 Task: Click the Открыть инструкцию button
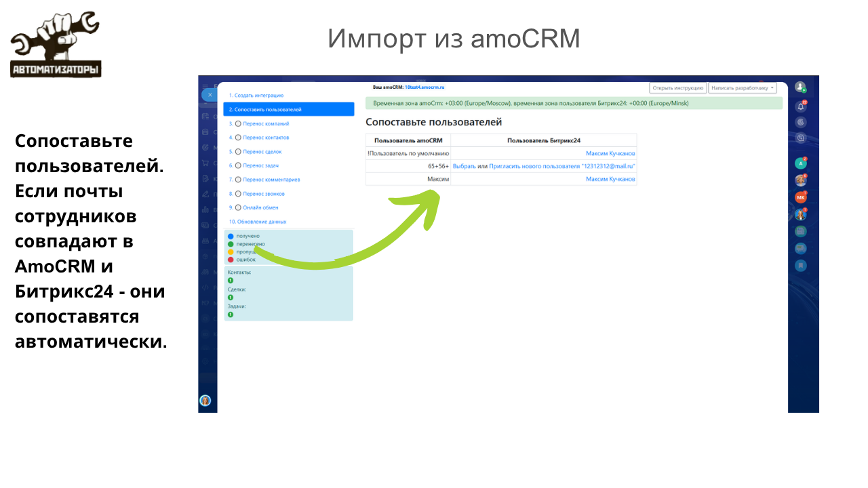pyautogui.click(x=678, y=87)
